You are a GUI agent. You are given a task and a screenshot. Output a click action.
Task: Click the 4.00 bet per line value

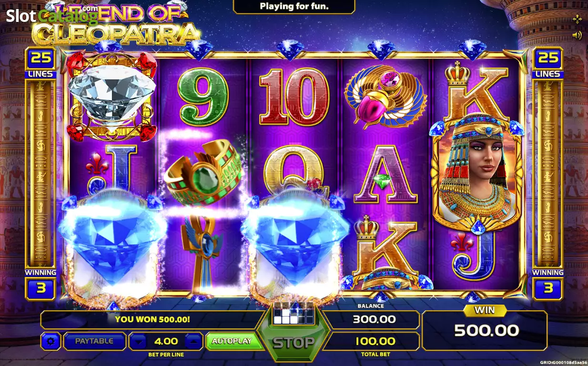point(166,341)
